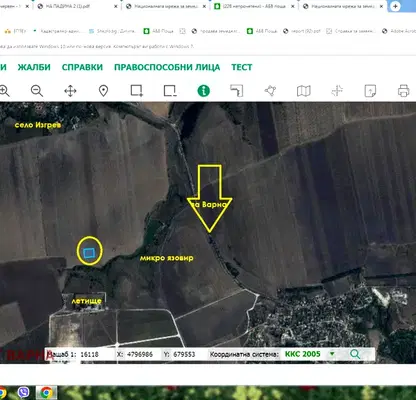
Task: Open the продава земедел bookmark
Action: (x=215, y=31)
